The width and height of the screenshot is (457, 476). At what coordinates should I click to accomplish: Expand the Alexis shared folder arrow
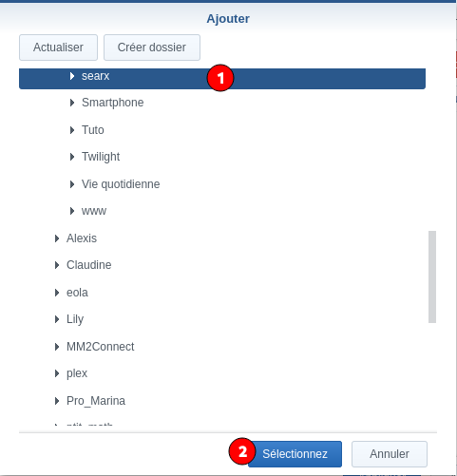[x=57, y=238]
